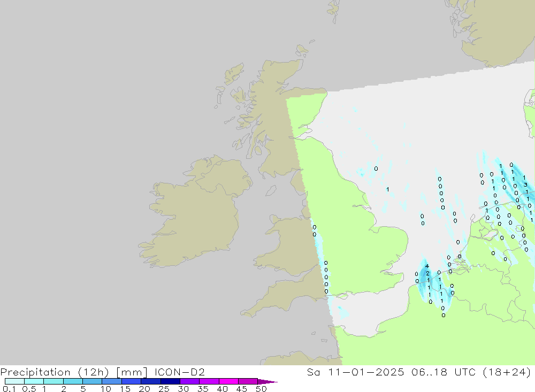Click the "35" legend scale label
This screenshot has width=535, height=392.
(x=203, y=389)
